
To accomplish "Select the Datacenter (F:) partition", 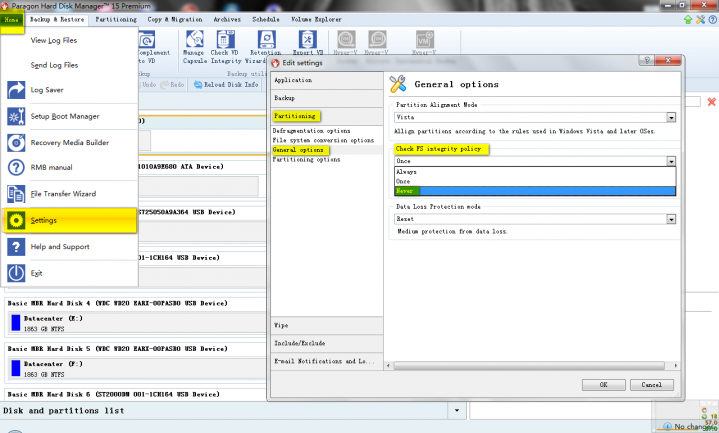I will (135, 368).
